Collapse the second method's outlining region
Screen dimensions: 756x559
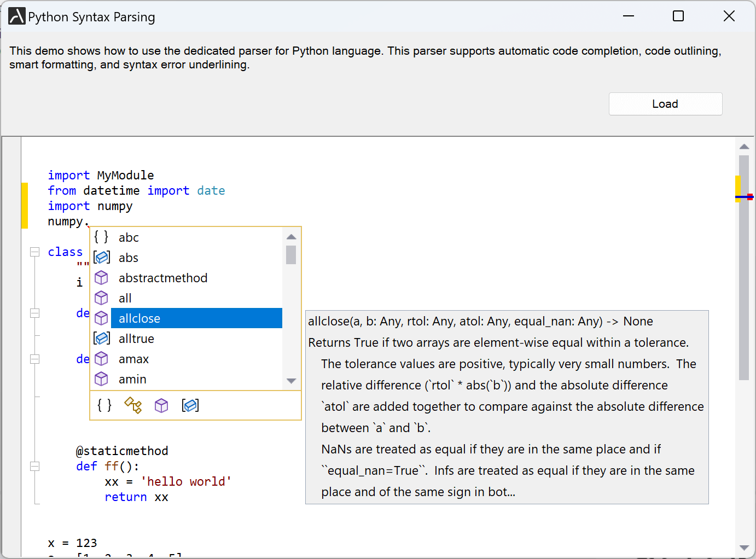click(x=34, y=359)
